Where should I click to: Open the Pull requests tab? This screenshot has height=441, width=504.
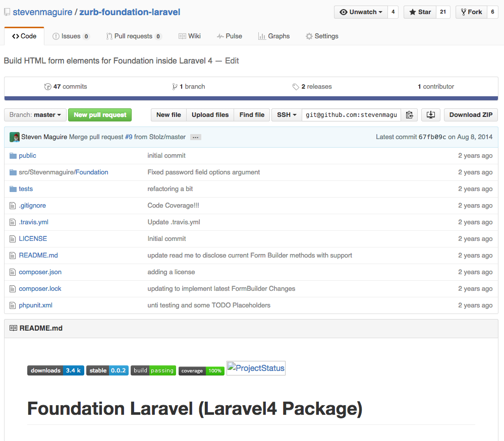pos(133,36)
